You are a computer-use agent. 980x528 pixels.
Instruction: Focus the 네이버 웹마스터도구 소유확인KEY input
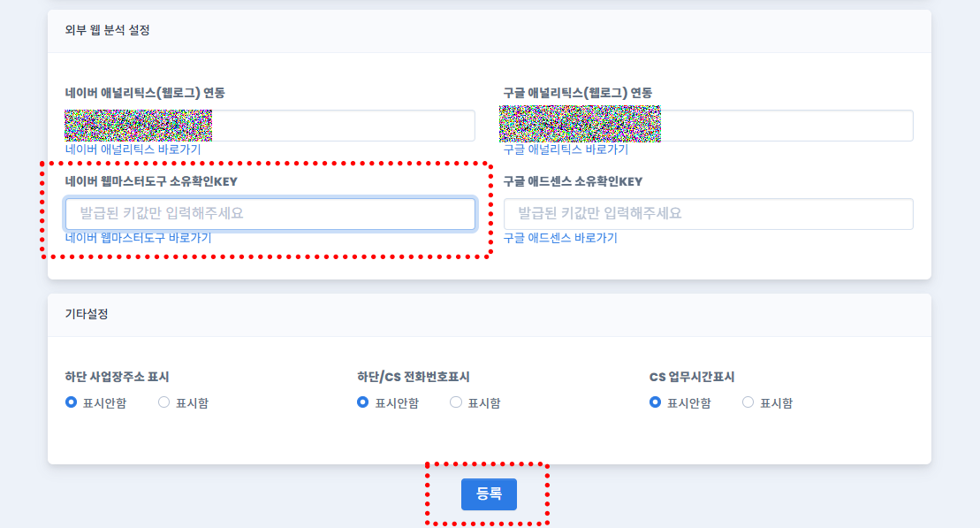(x=270, y=214)
